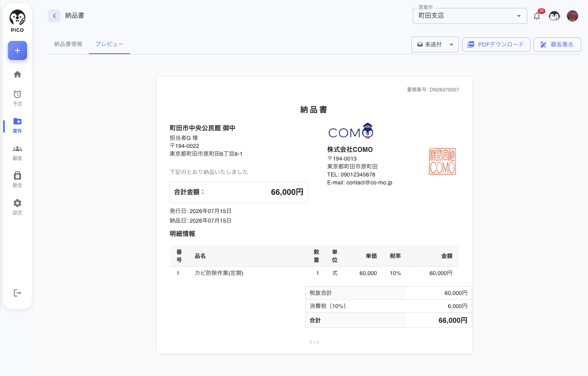Click the 株式会社COMO company name
The image size is (588, 376).
coord(350,149)
